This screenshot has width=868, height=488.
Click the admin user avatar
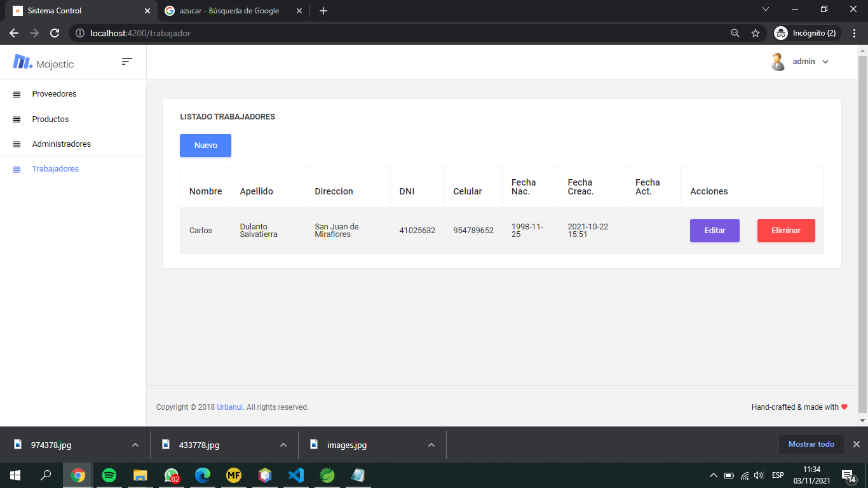coord(778,61)
